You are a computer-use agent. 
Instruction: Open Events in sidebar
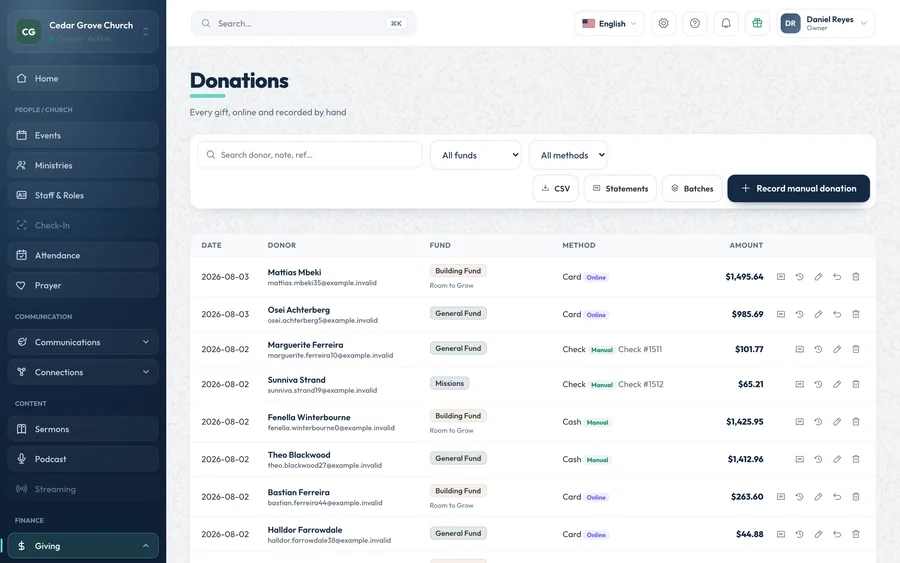click(x=83, y=135)
